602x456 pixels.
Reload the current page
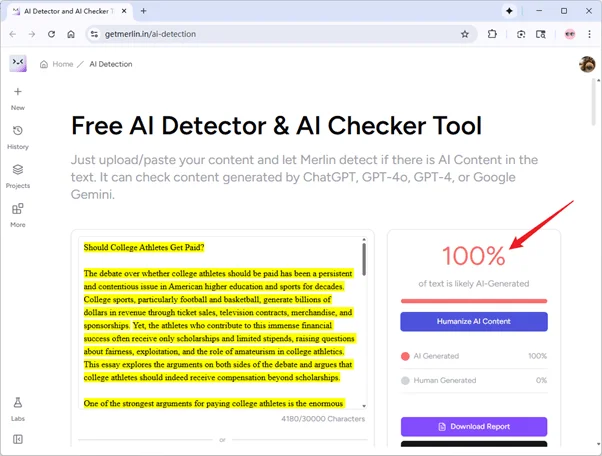tap(51, 34)
